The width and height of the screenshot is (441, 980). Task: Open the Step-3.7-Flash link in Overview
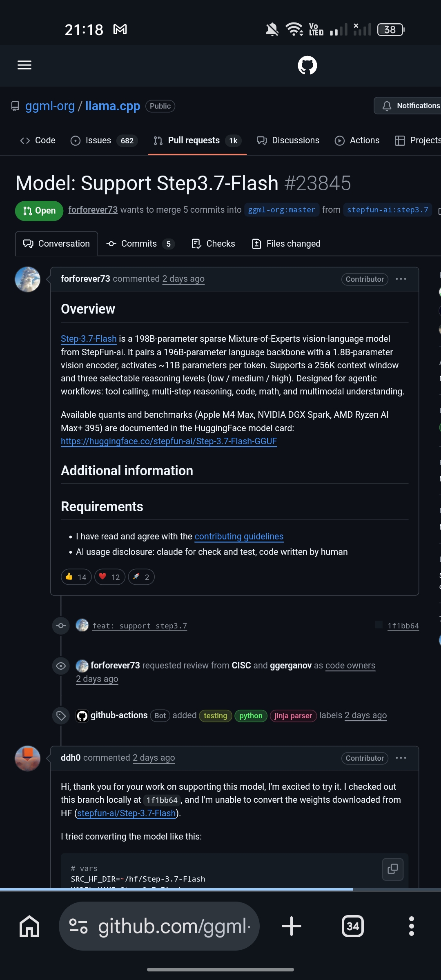tap(89, 339)
